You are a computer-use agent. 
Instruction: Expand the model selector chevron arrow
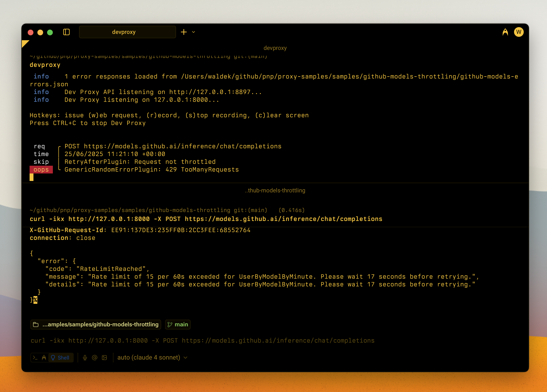pyautogui.click(x=185, y=357)
